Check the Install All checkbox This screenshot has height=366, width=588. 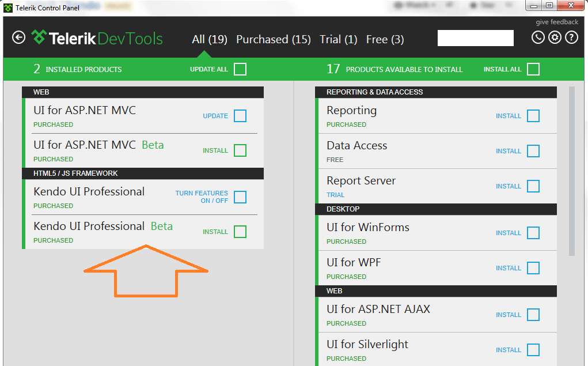[533, 69]
